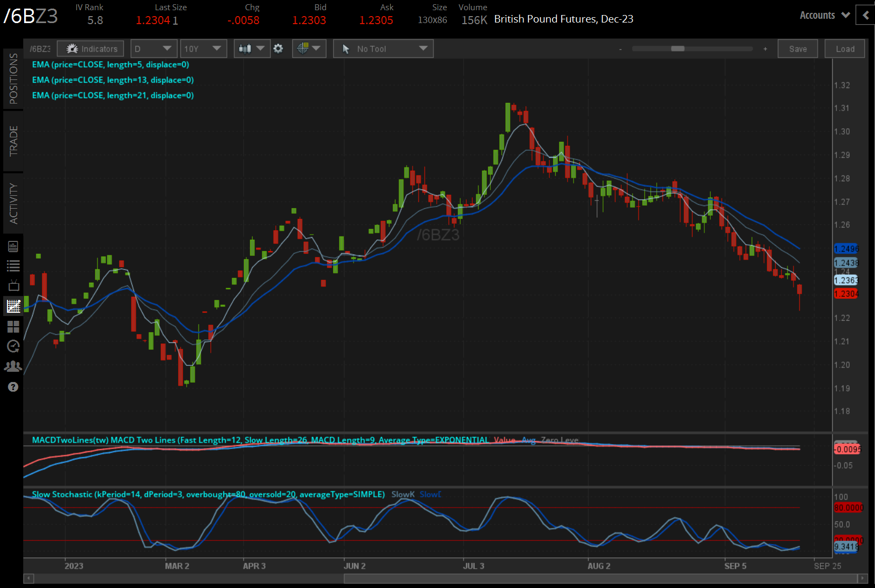Select the chart icon in the left sidebar
Image resolution: width=875 pixels, height=588 pixels.
pyautogui.click(x=13, y=306)
